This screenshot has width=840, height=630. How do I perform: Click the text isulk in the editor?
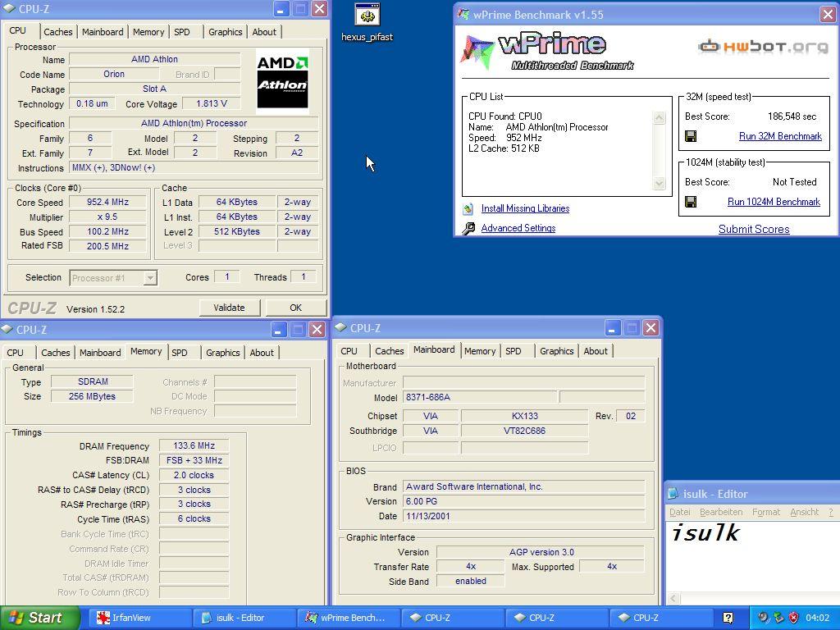(705, 533)
